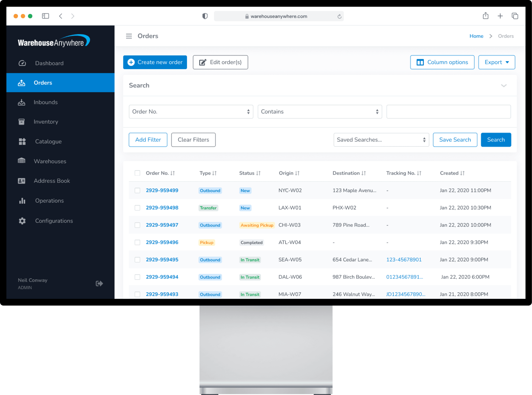Expand the Export dropdown
The width and height of the screenshot is (532, 395).
(x=496, y=62)
